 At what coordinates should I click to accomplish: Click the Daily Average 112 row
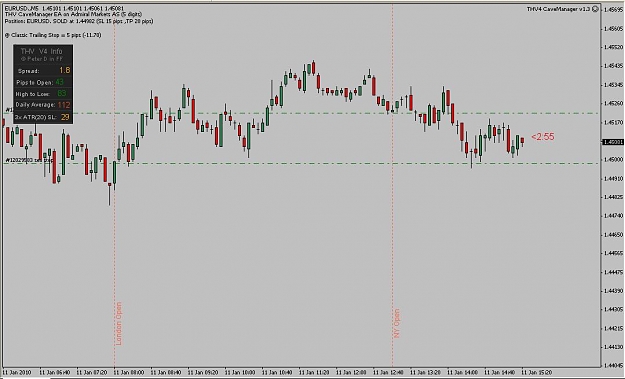click(x=43, y=105)
